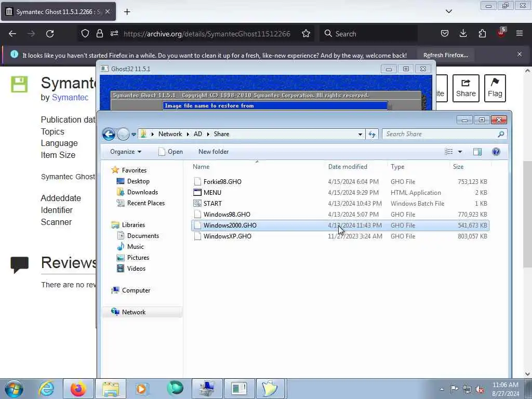This screenshot has width=532, height=399.
Task: Sort by Date modified column
Action: tap(348, 167)
